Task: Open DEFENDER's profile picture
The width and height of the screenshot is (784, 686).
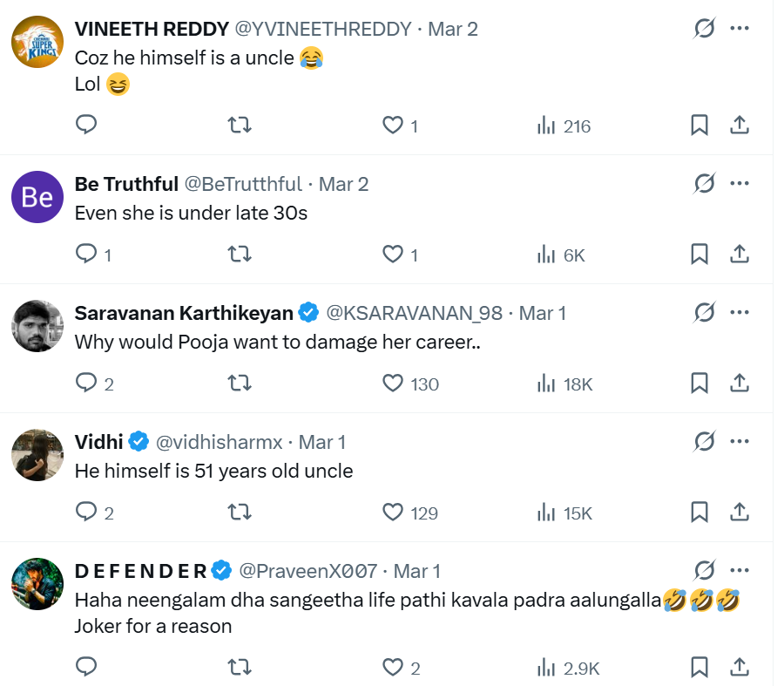Action: click(x=37, y=584)
